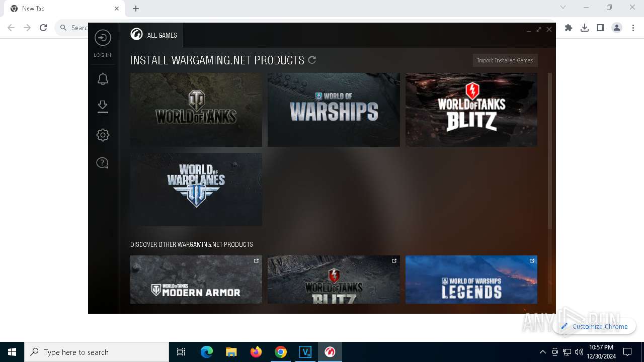Click external link icon on discover Blitz tile
This screenshot has height=362, width=644.
click(x=394, y=260)
